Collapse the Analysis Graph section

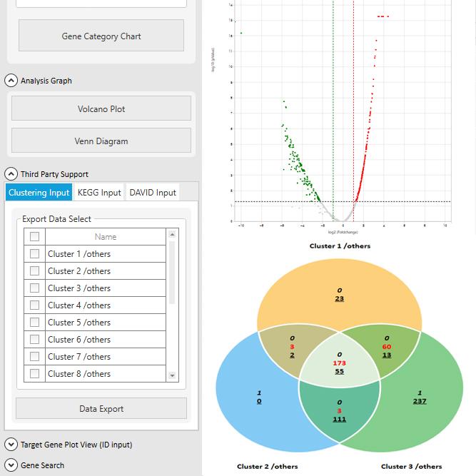(11, 81)
